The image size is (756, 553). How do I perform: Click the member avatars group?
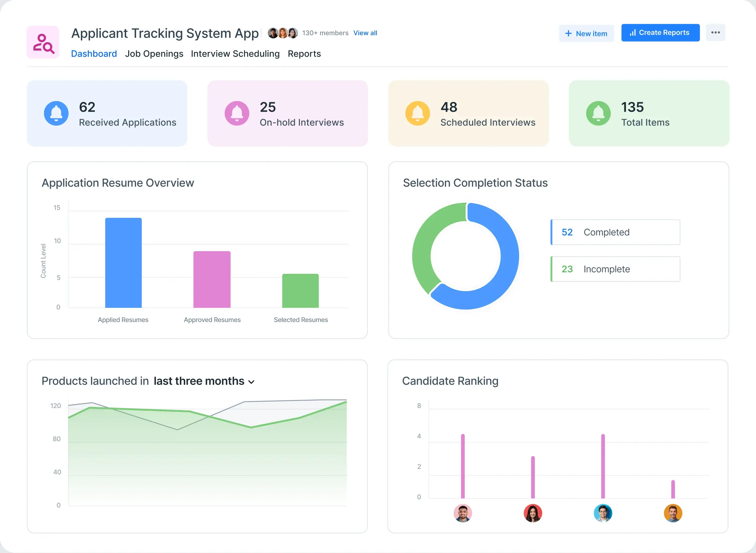click(x=283, y=33)
